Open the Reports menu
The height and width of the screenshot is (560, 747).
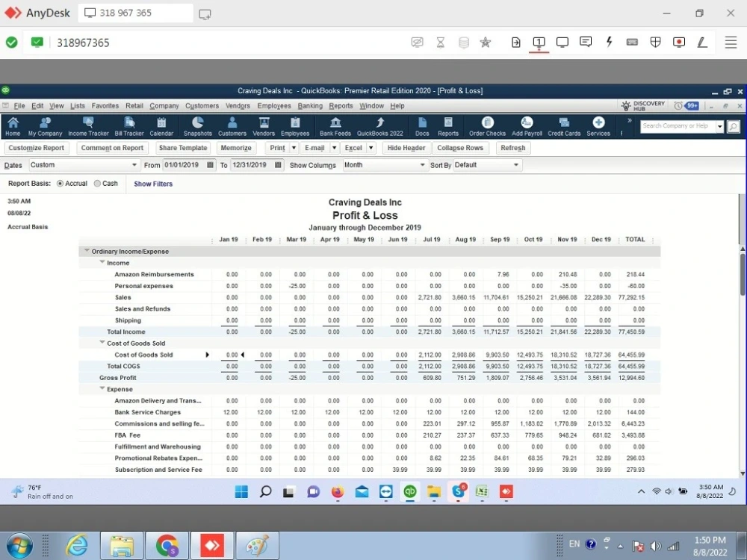tap(341, 106)
